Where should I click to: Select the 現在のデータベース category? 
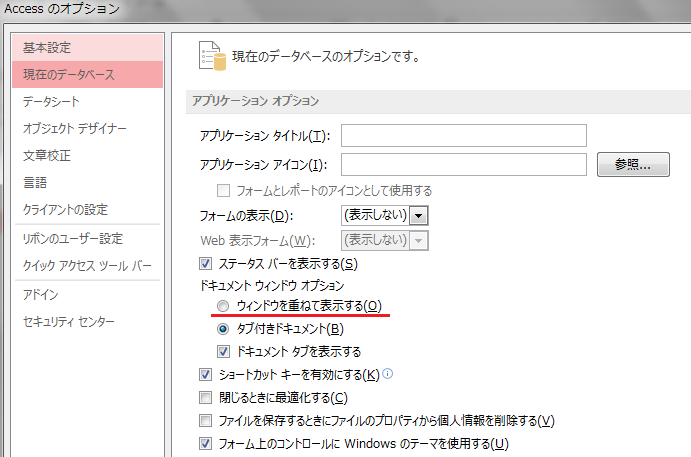[x=88, y=74]
